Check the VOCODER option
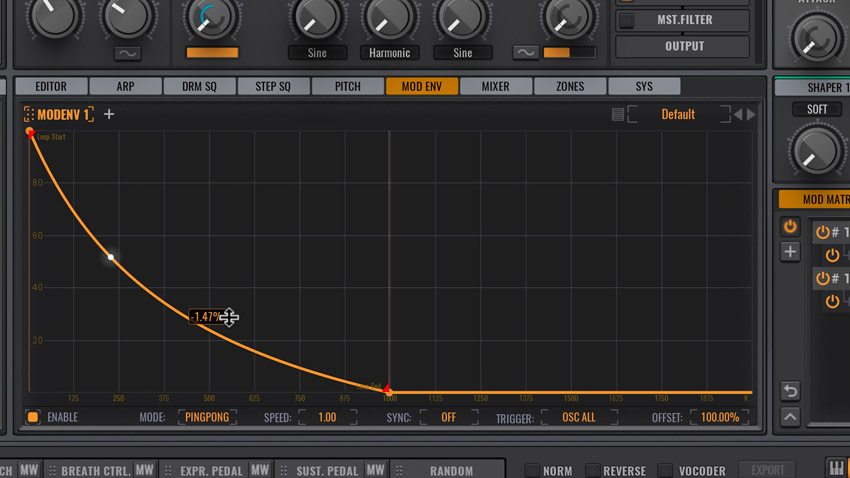Viewport: 850px width, 478px height. [x=665, y=470]
